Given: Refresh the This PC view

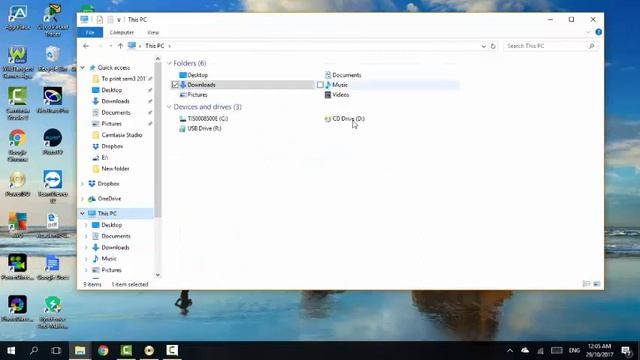Looking at the screenshot, I should (x=493, y=46).
